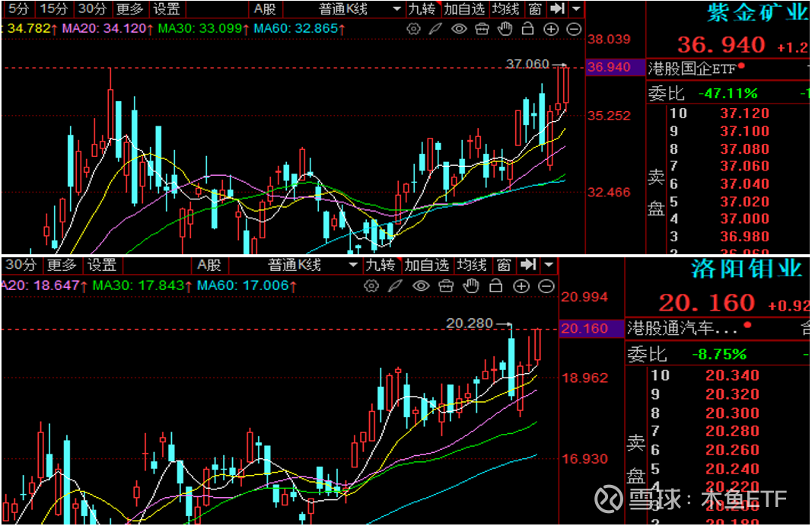Switch to 30分 period in 紫金矿业 chart
The image size is (812, 526).
(x=92, y=9)
